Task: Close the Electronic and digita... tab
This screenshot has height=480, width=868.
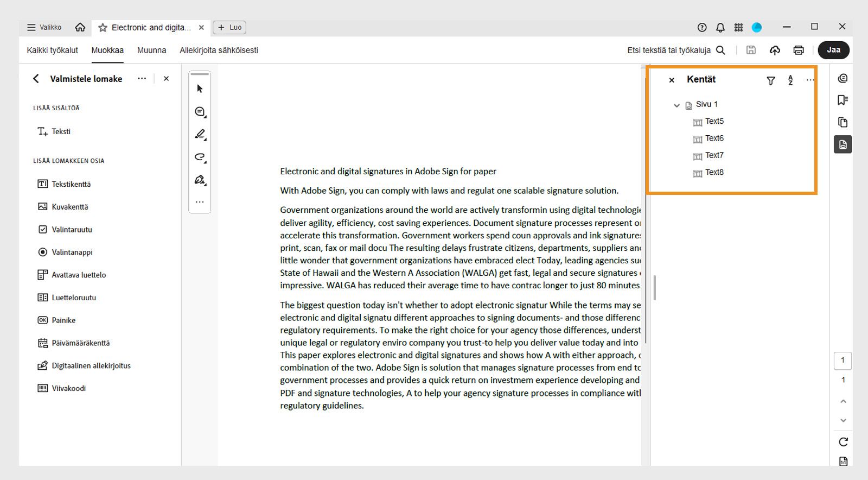Action: (x=201, y=27)
